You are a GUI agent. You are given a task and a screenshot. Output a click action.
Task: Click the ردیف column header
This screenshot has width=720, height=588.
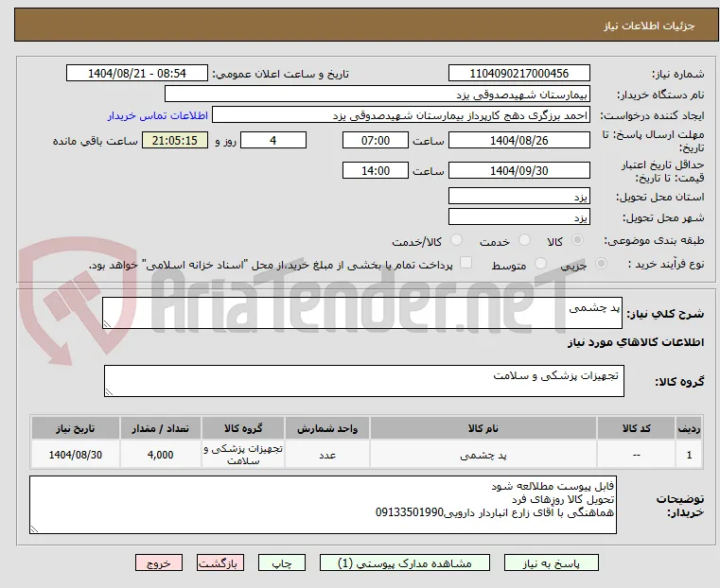(689, 428)
